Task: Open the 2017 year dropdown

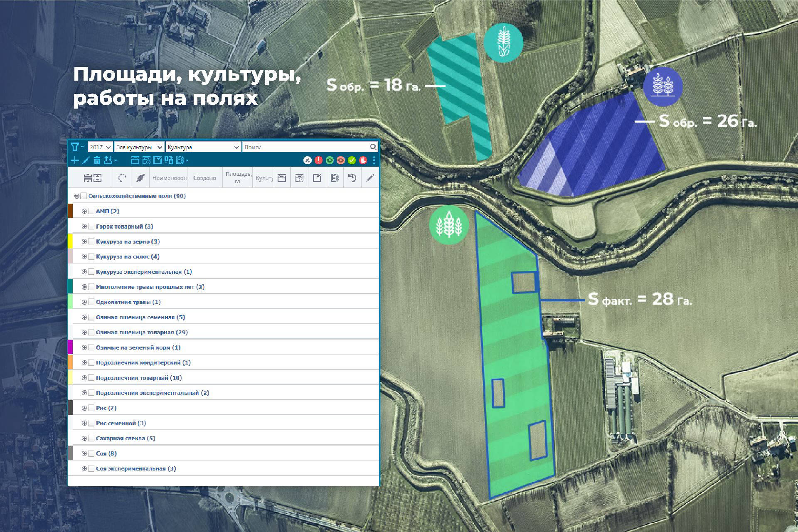Action: [x=100, y=147]
